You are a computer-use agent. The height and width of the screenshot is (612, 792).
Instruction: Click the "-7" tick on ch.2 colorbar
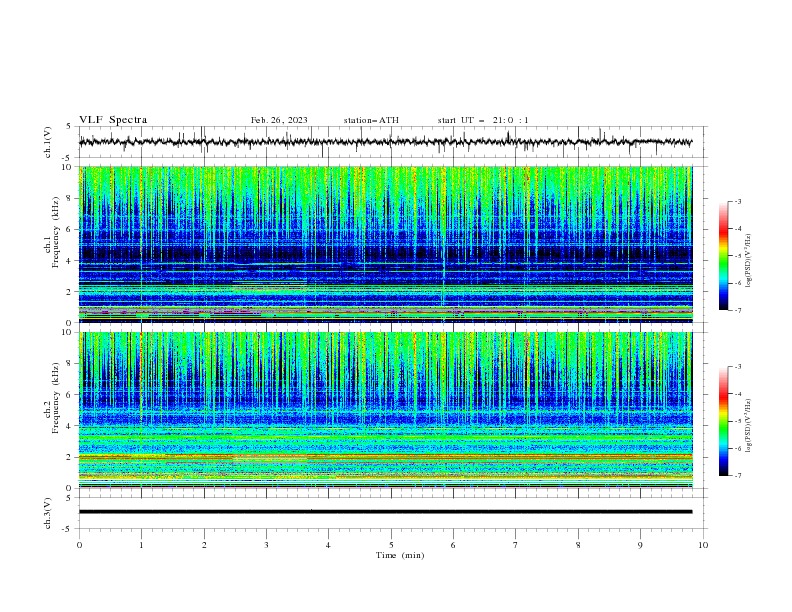point(738,476)
